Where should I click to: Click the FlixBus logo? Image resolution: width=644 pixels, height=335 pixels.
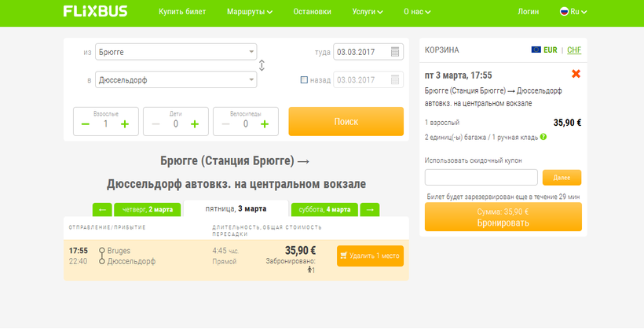pos(94,12)
